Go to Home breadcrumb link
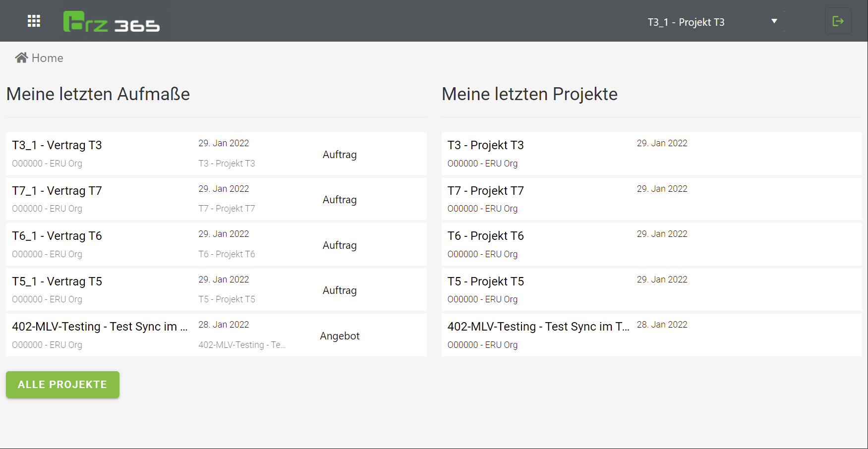 [47, 58]
